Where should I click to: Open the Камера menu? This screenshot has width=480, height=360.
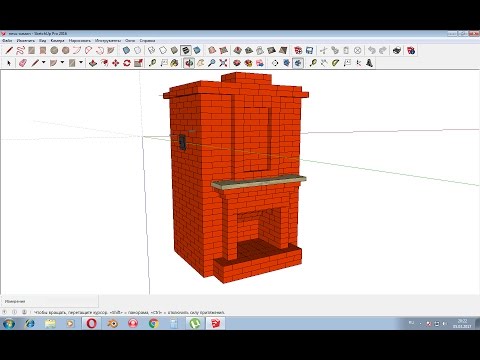click(x=57, y=41)
